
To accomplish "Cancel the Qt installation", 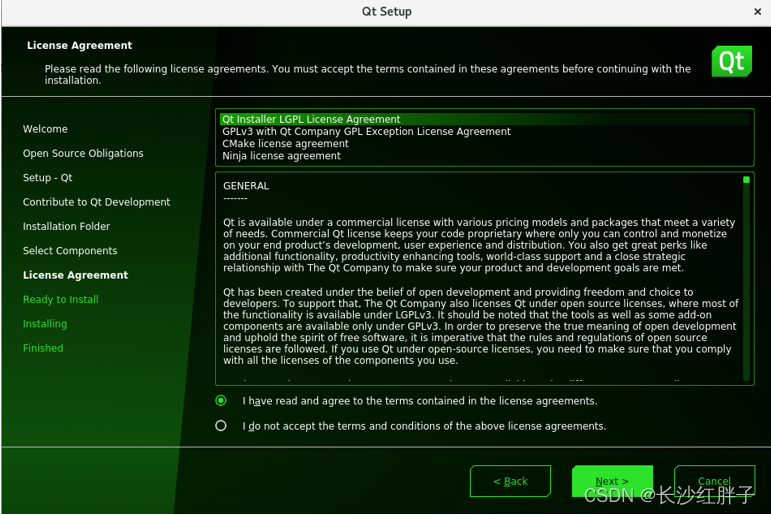I will tap(714, 481).
